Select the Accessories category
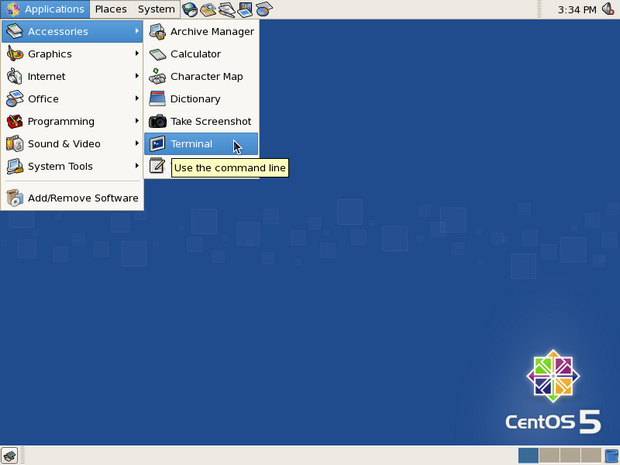Screen dimensions: 620x465 [72, 31]
